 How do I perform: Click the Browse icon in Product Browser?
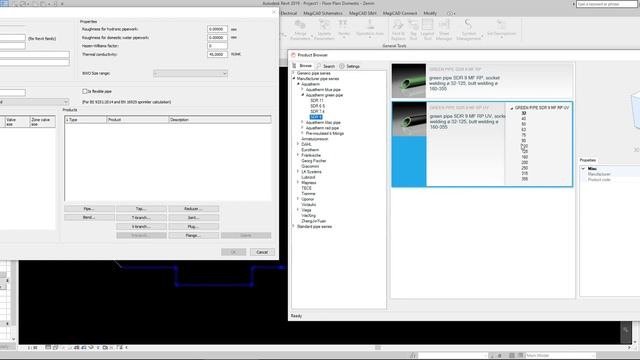pos(294,66)
